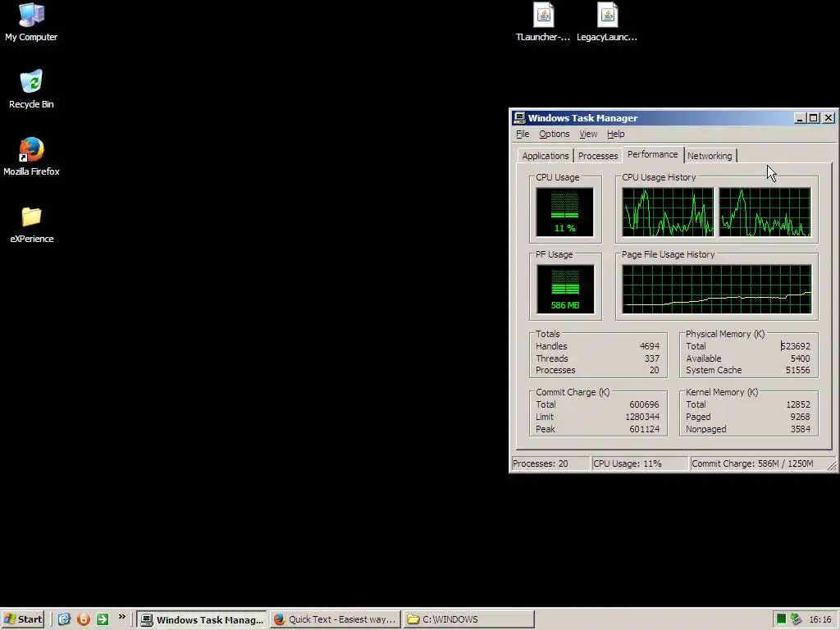Image resolution: width=840 pixels, height=630 pixels.
Task: Expand the quick launch overflow chevron
Action: (x=121, y=617)
